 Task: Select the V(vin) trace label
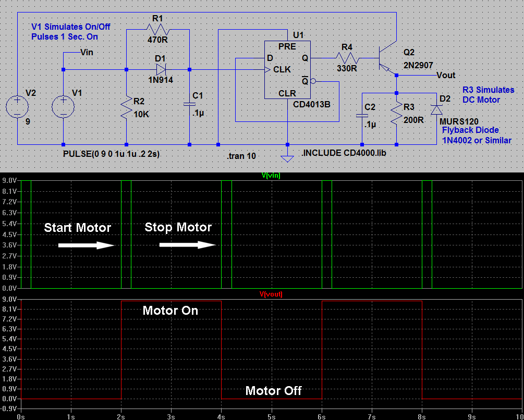click(271, 176)
